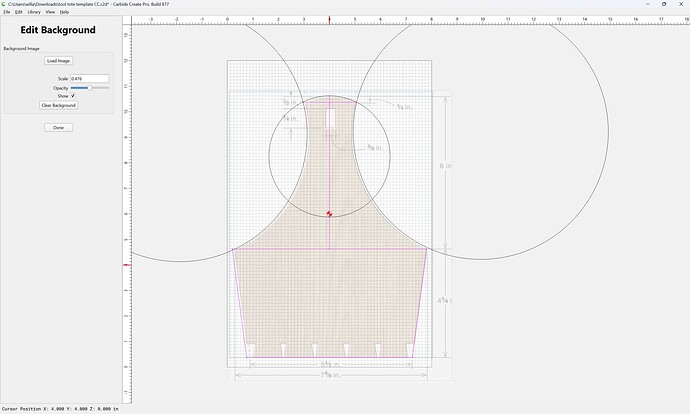This screenshot has height=414, width=690.
Task: Toggle the Show checkbox
Action: coord(73,95)
